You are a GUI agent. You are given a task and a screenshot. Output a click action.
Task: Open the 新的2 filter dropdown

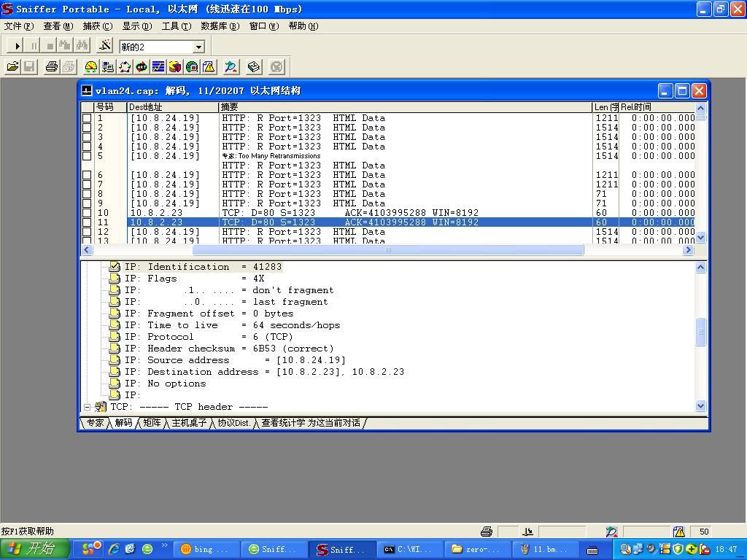[198, 47]
